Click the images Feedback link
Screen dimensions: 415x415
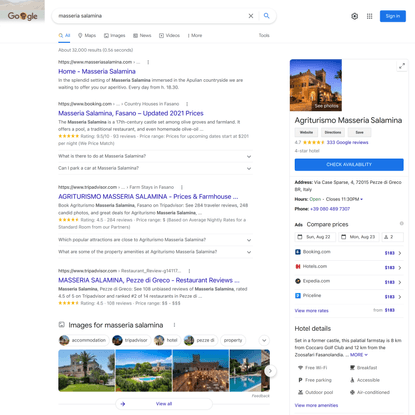(x=261, y=396)
